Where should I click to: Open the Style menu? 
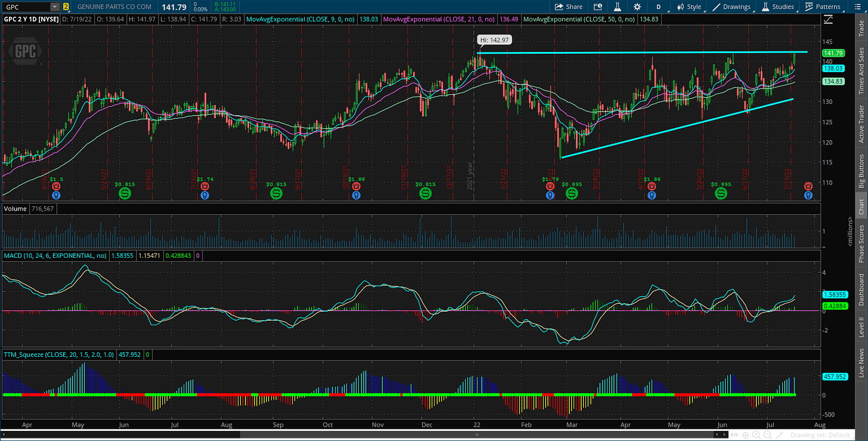689,7
